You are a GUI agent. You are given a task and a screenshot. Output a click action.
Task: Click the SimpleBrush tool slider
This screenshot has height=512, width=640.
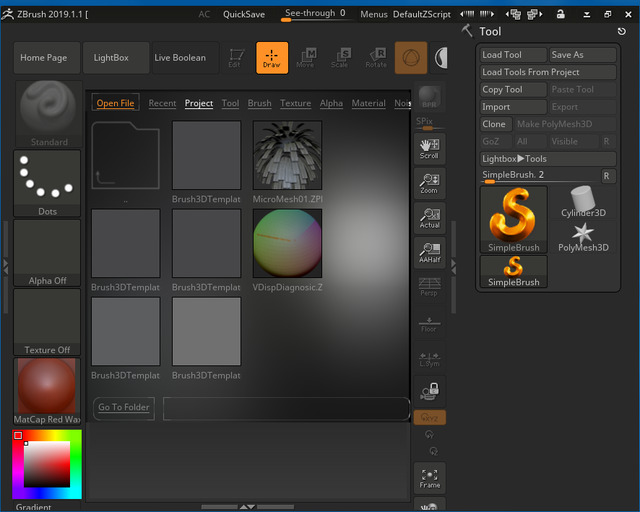pos(540,176)
